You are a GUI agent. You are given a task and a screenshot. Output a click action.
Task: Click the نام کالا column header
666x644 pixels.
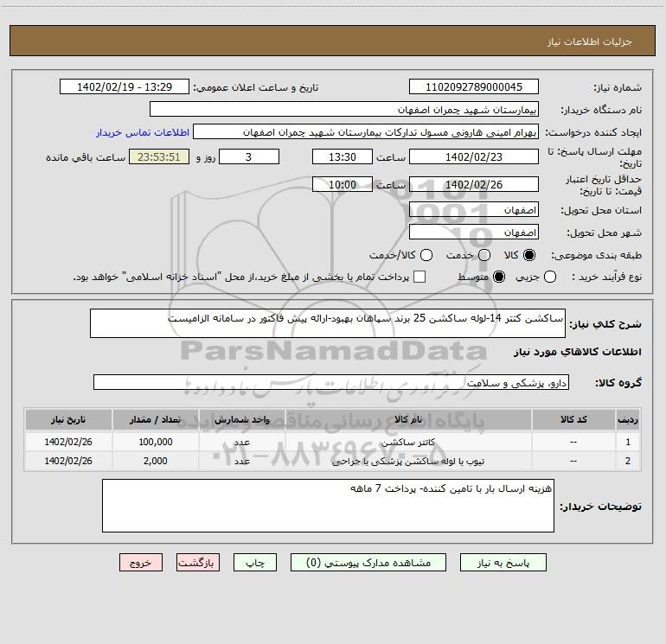coord(408,419)
